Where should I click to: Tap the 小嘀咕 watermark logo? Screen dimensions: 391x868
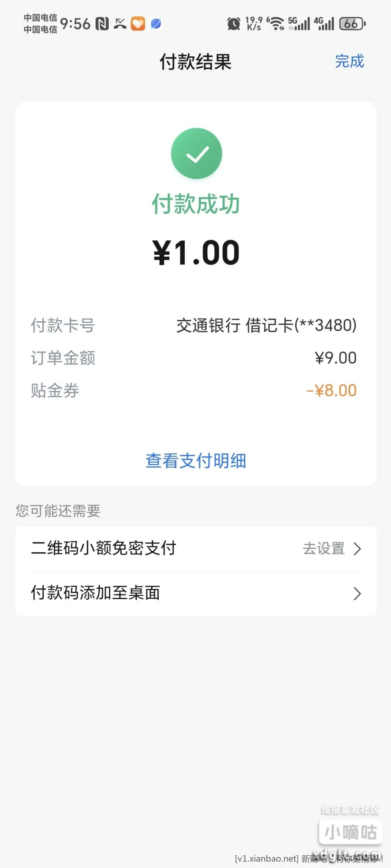click(x=350, y=832)
